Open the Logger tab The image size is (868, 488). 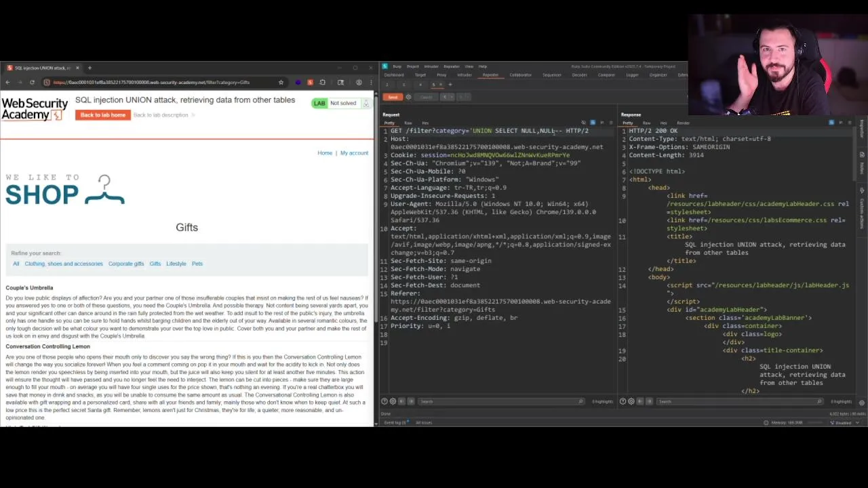point(633,75)
